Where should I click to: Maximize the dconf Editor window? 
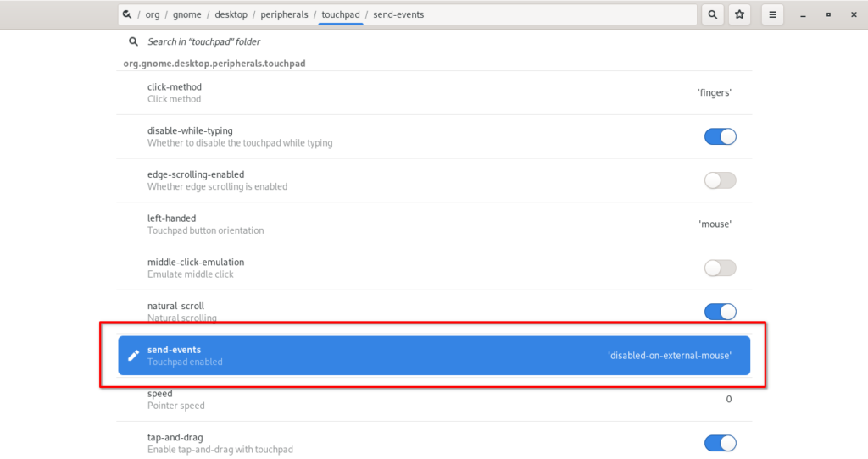coord(828,14)
